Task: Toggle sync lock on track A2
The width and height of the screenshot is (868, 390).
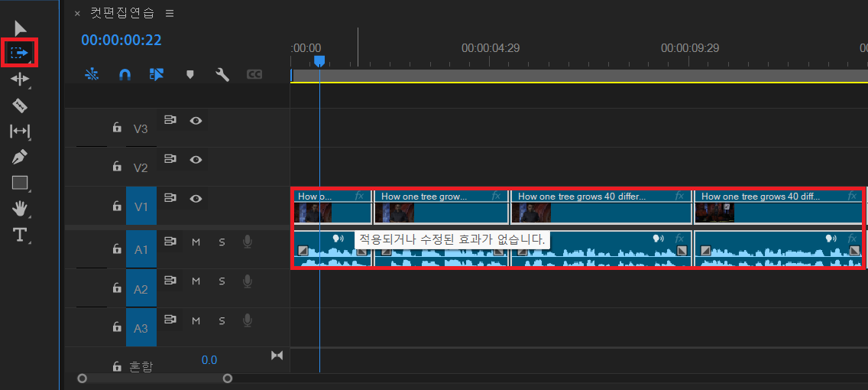Action: (170, 281)
